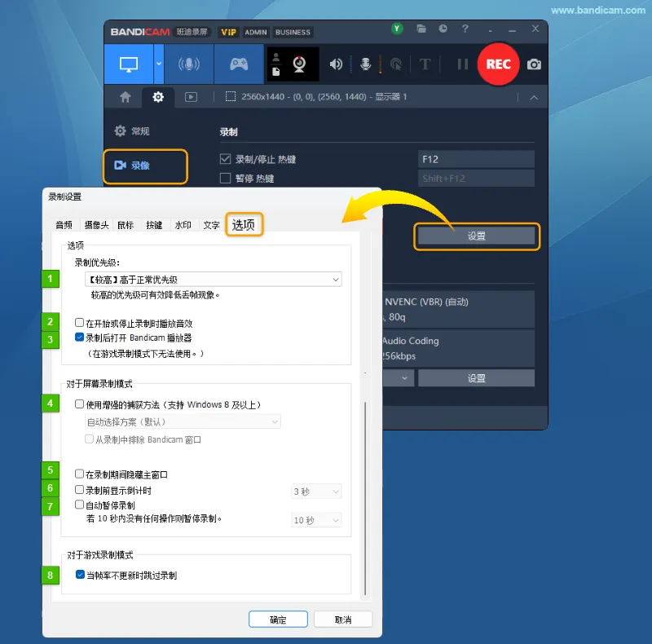Take screenshot with camera icon
The image size is (652, 644).
coord(534,64)
